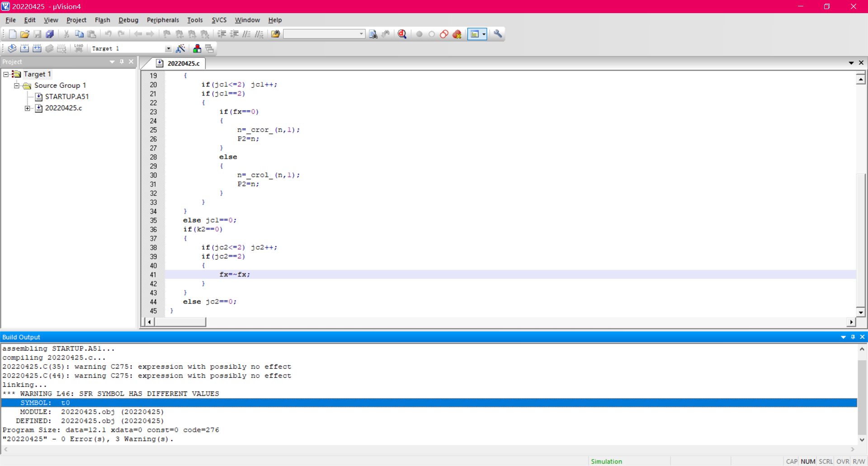
Task: Kill all breakpoints
Action: [457, 34]
